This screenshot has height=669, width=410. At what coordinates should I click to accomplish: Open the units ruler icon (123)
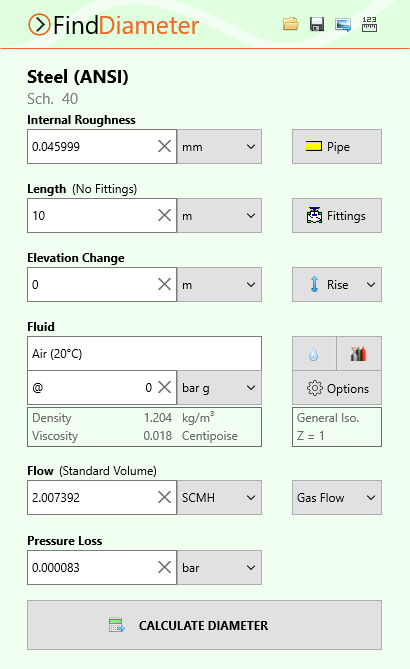369,24
